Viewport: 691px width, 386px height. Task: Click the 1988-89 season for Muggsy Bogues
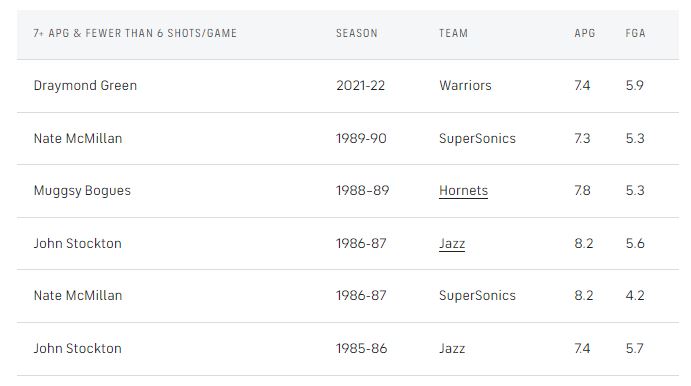click(362, 190)
